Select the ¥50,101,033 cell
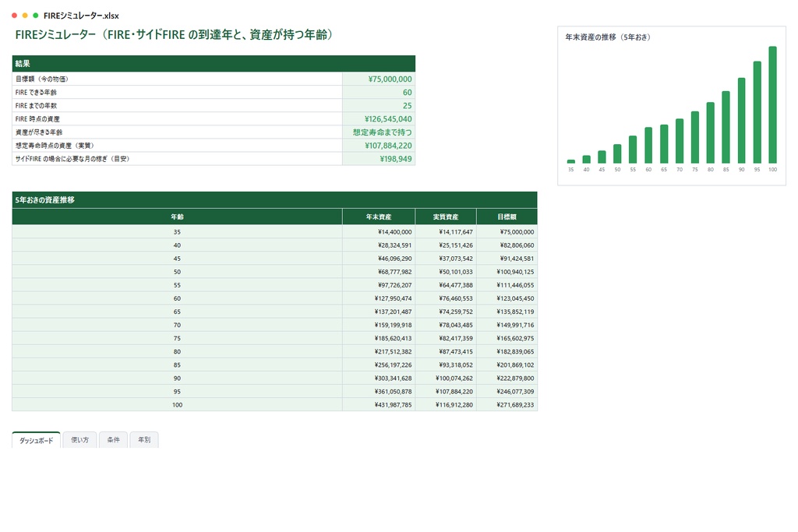 (446, 272)
